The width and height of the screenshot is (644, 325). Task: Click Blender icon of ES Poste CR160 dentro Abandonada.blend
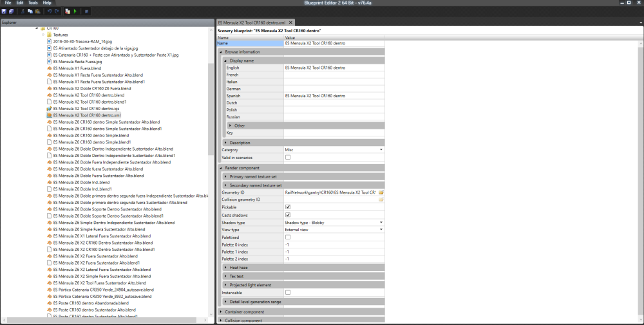(50, 303)
